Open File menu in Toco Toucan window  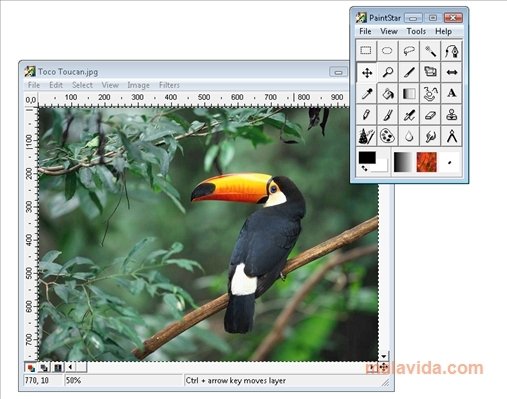[34, 85]
